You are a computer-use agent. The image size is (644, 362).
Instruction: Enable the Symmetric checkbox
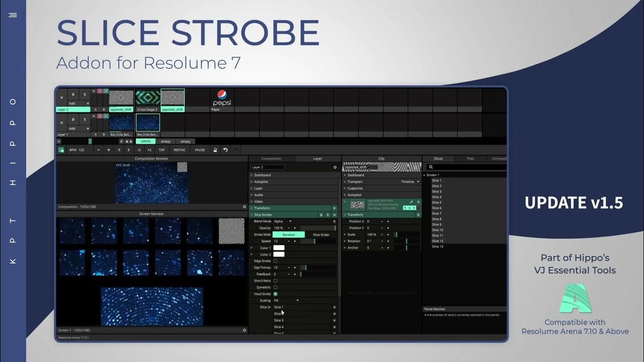275,287
